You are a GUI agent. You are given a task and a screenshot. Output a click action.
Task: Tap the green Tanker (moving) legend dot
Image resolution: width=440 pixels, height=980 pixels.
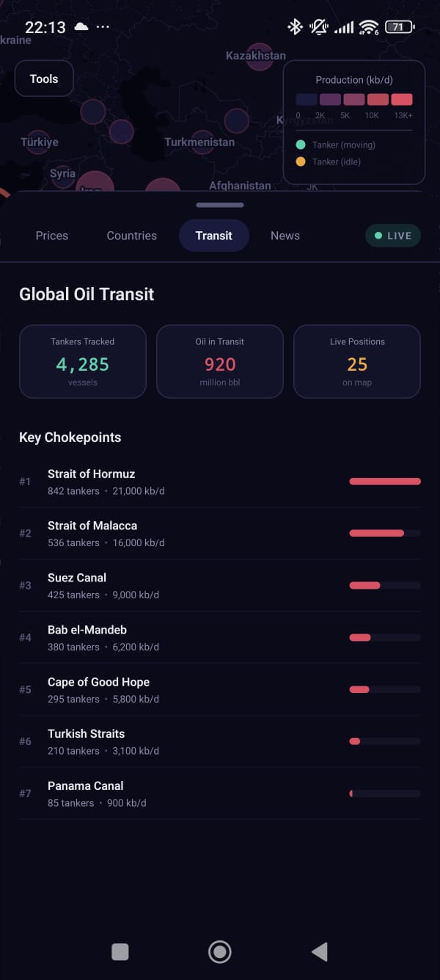click(301, 145)
